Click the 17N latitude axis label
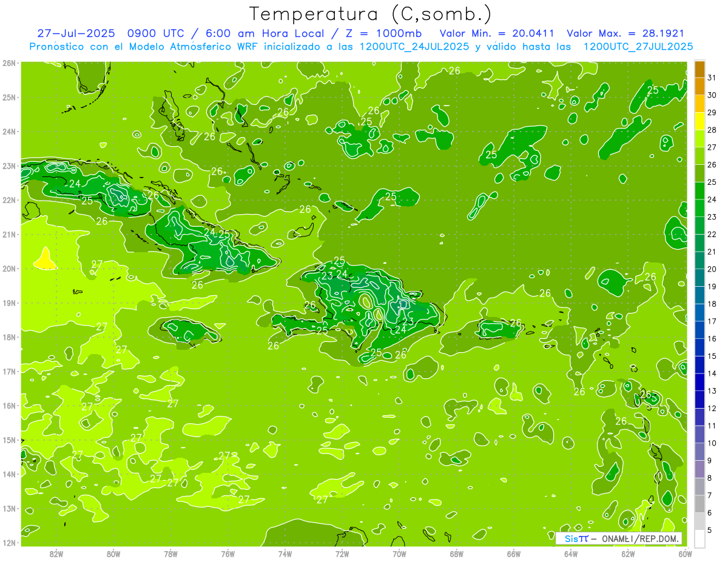 (9, 372)
